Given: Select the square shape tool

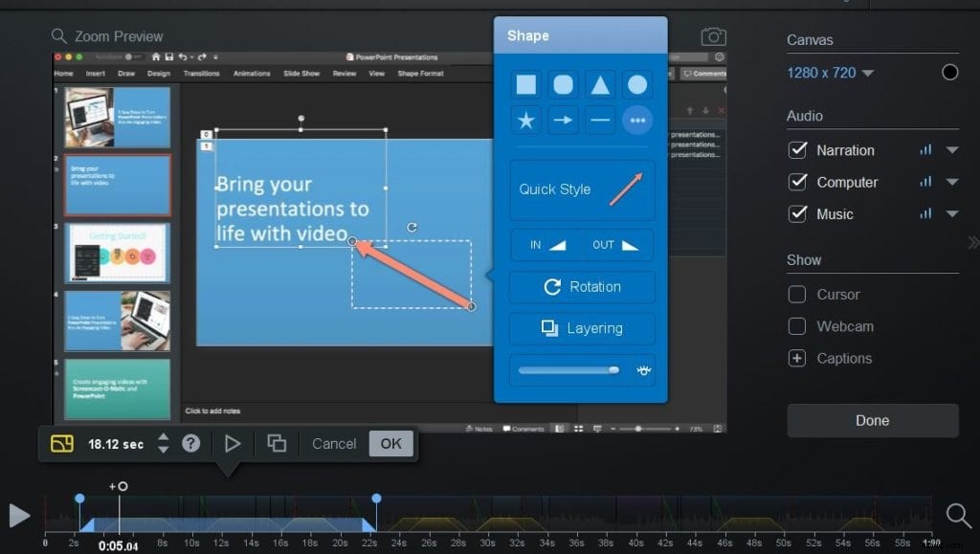Looking at the screenshot, I should point(526,84).
